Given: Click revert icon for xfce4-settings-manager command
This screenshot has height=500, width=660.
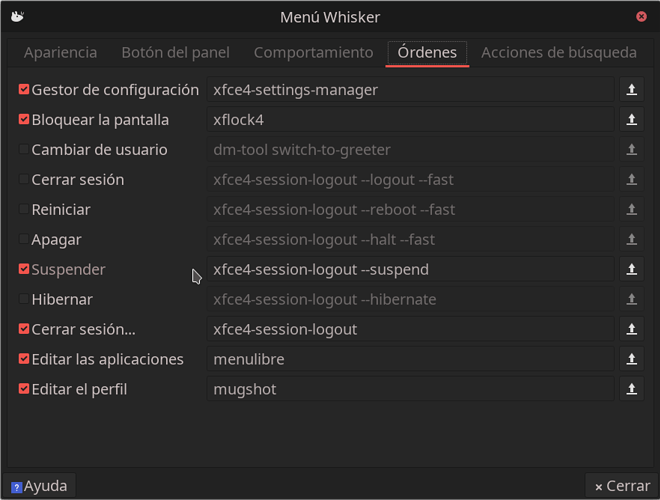Looking at the screenshot, I should (631, 89).
